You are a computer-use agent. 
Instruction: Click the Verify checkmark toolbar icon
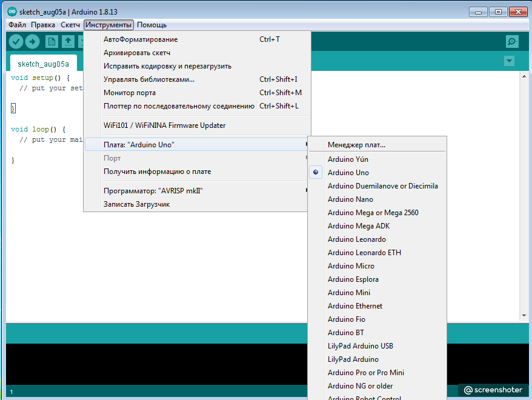[16, 41]
